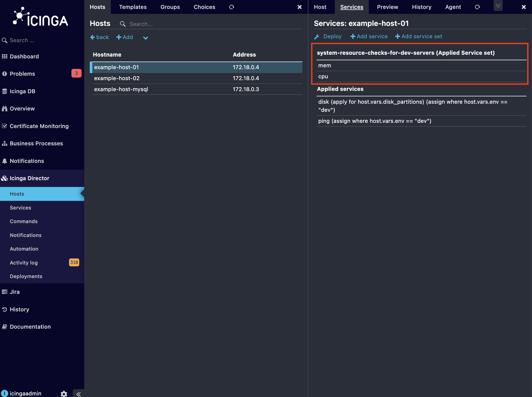Open the main Notifications menu with bell icon

27,161
